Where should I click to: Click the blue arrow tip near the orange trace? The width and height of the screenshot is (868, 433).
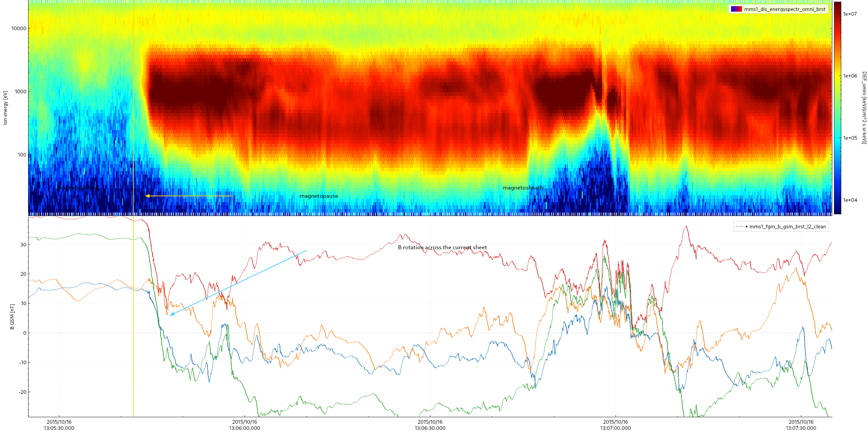(172, 314)
